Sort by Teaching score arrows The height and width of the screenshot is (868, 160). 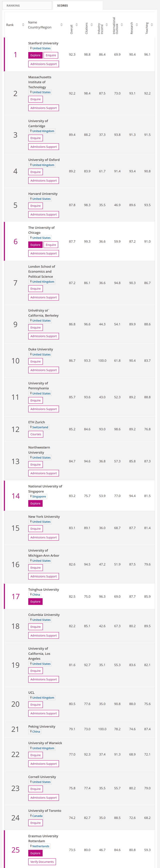click(x=151, y=25)
